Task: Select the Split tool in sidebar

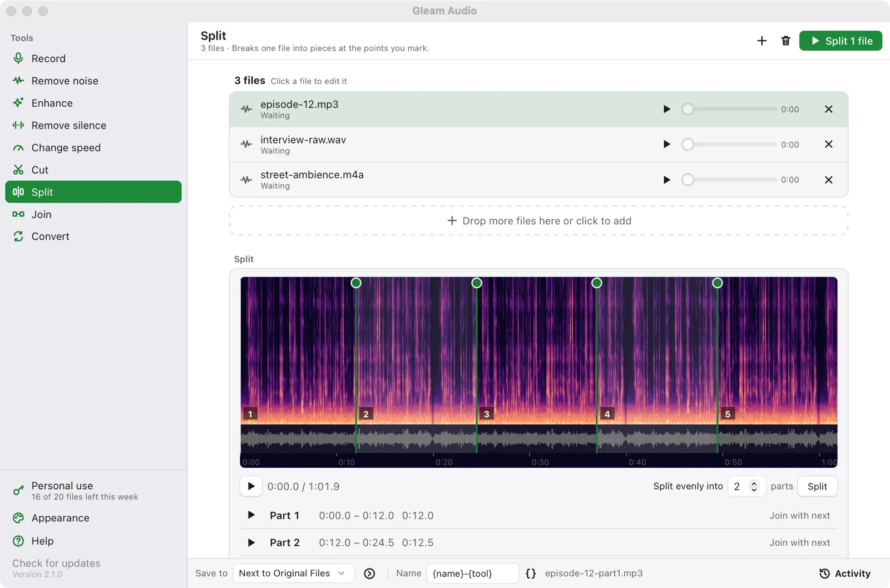Action: point(93,192)
